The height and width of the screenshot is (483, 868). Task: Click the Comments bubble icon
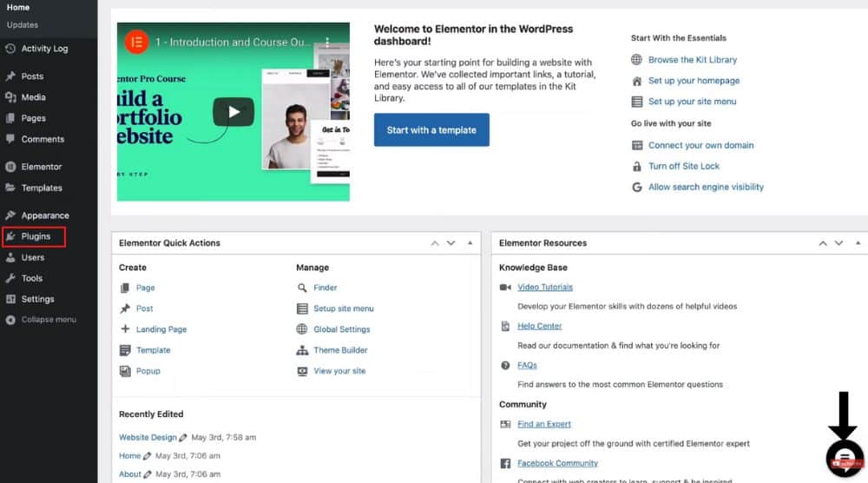10,139
